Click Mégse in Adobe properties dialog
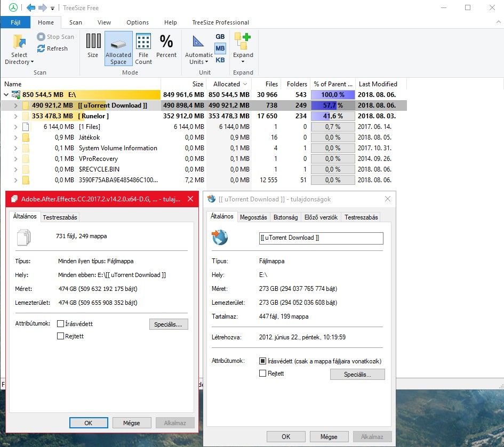Screen dimensions: 504x447 click(x=132, y=423)
